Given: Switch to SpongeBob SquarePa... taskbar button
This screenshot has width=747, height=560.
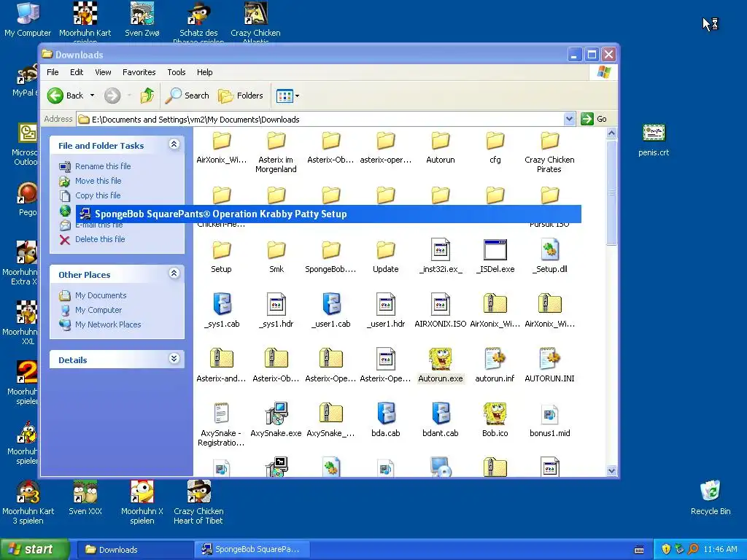Looking at the screenshot, I should (x=252, y=550).
